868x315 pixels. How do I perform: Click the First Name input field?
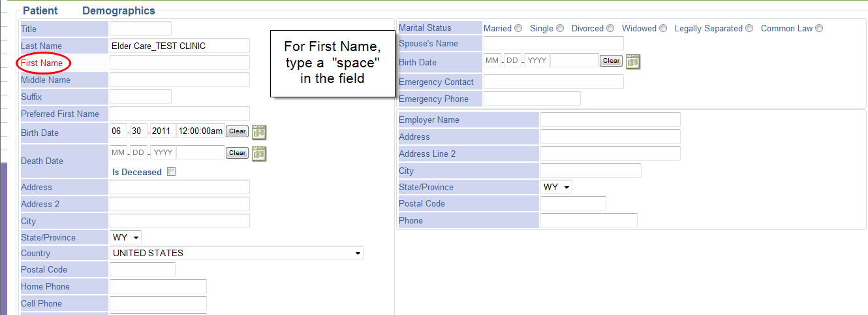[179, 63]
